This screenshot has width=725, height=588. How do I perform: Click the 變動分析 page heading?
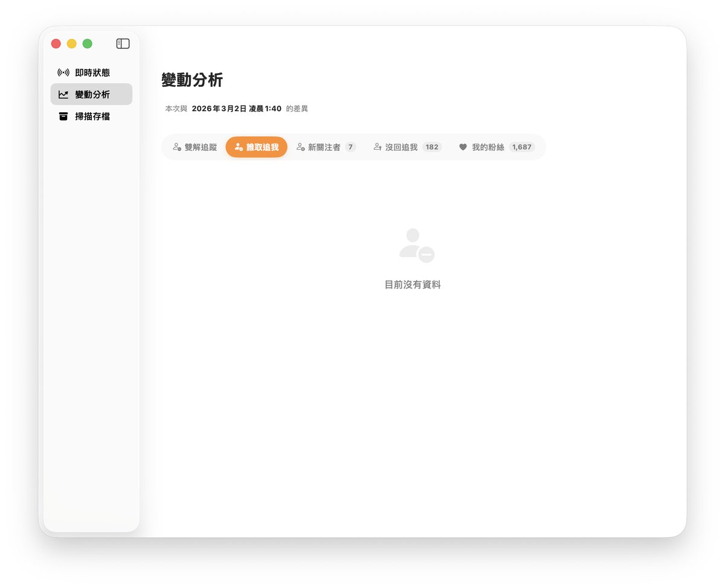pyautogui.click(x=192, y=80)
